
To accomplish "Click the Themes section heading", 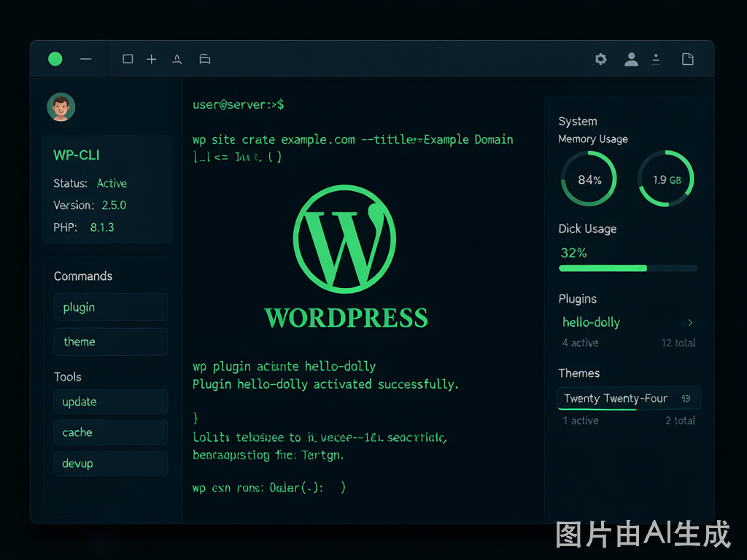I will [x=578, y=373].
